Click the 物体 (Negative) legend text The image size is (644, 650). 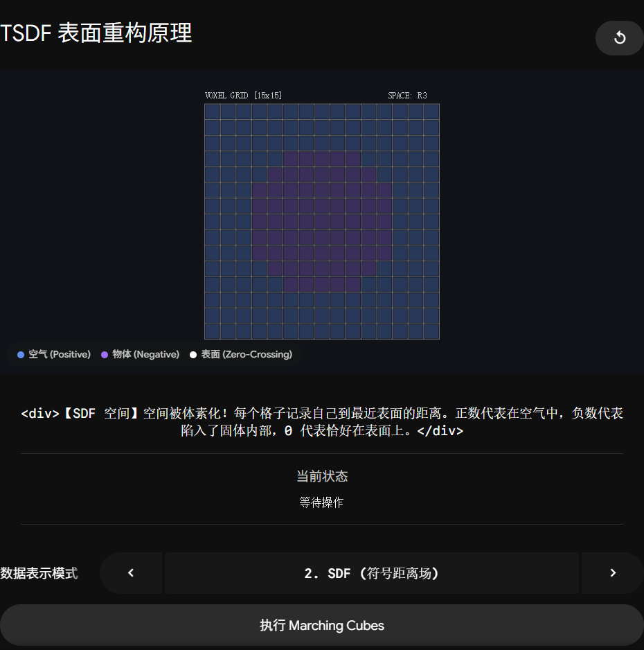click(x=146, y=354)
